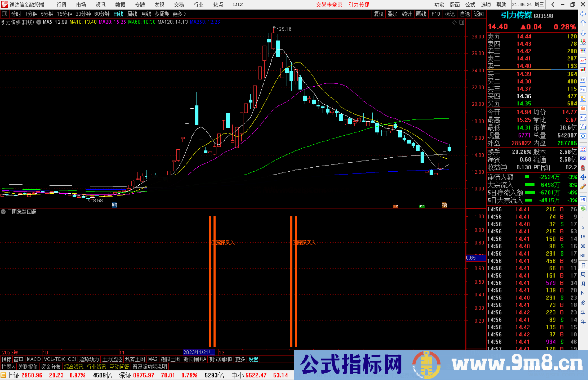The image size is (588, 380).
Task: Toggle 统计 statistics display in the chart toolbar
Action: tap(407, 14)
